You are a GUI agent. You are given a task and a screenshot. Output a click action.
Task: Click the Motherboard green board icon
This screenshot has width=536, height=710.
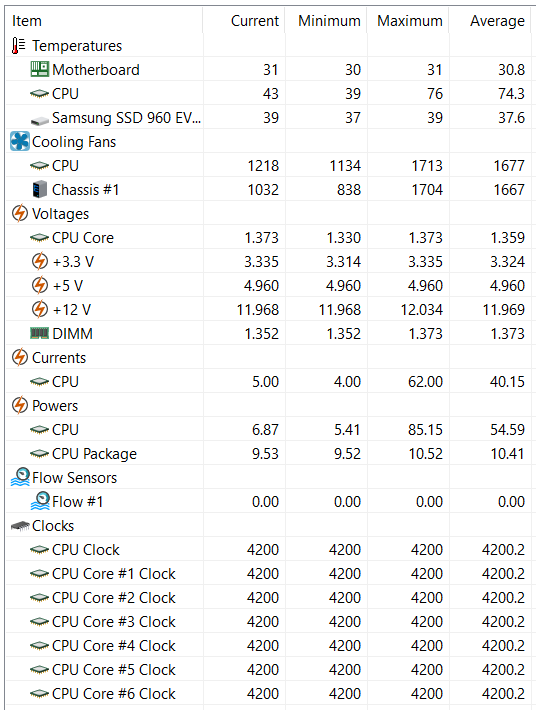tap(40, 69)
